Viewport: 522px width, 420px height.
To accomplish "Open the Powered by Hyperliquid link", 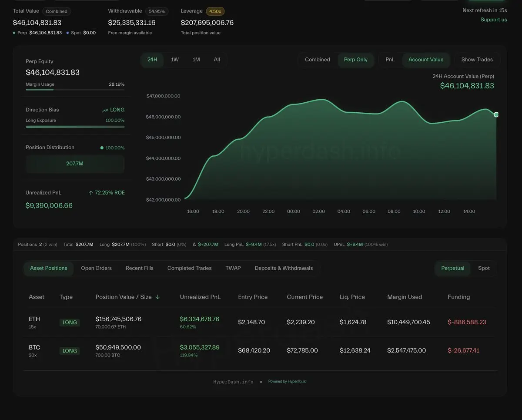I will [x=287, y=382].
